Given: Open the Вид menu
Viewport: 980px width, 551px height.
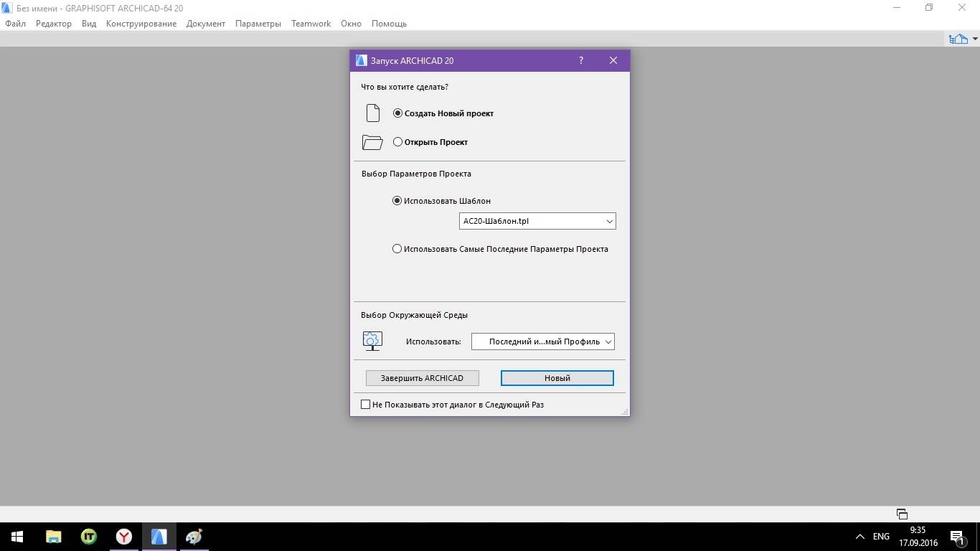Looking at the screenshot, I should (x=89, y=24).
